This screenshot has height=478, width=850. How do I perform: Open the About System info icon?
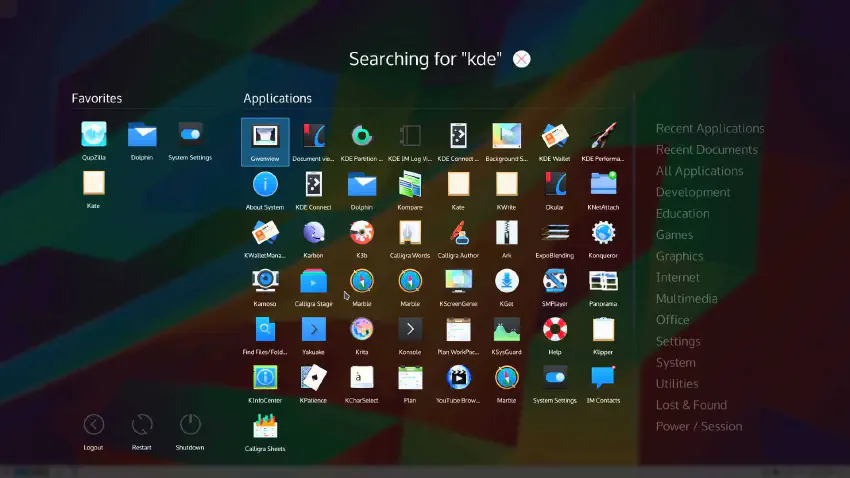pos(265,190)
